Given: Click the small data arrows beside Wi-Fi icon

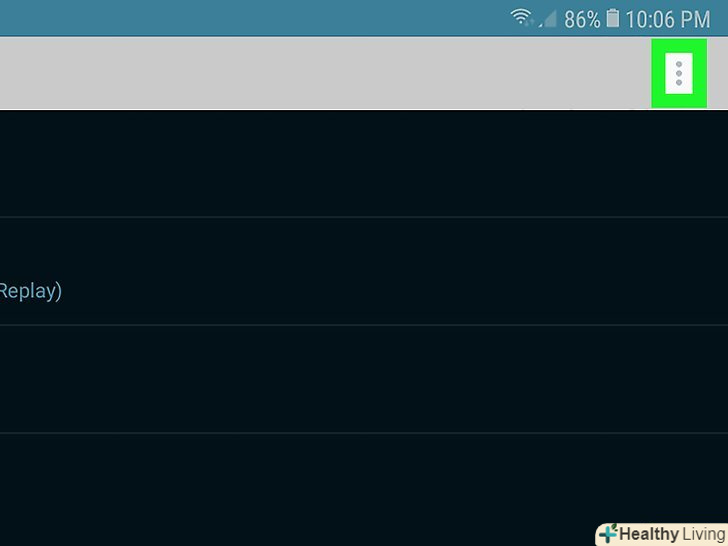Looking at the screenshot, I should [531, 21].
